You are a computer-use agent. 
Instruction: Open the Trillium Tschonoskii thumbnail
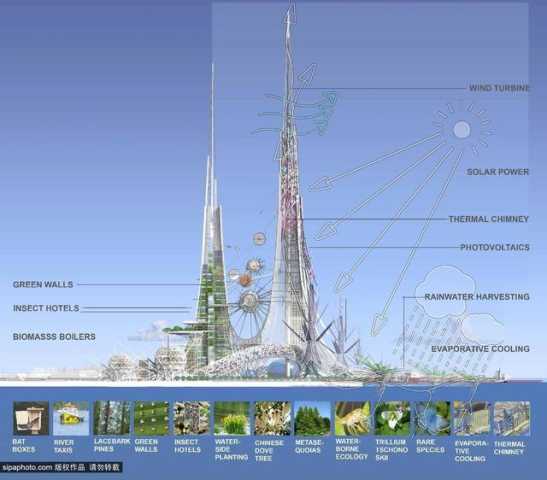tap(393, 418)
